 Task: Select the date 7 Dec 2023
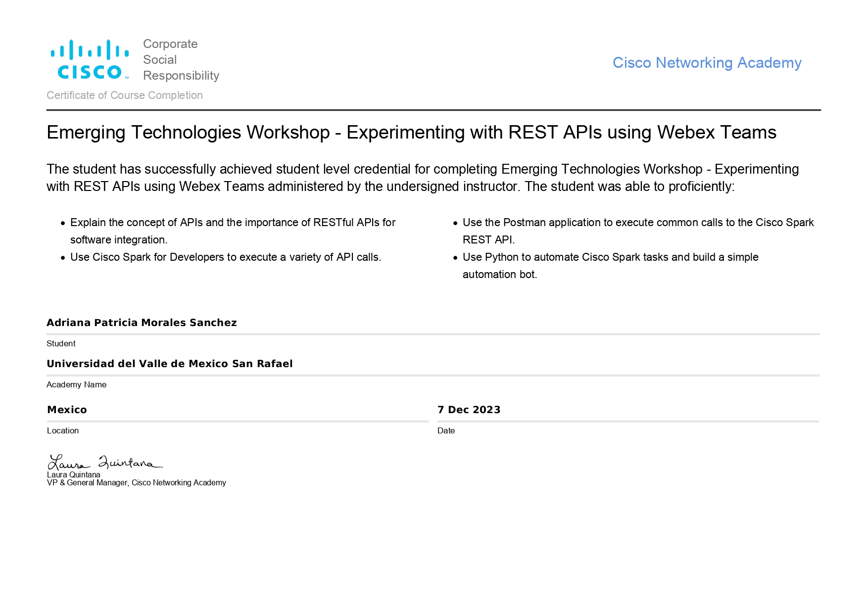click(x=469, y=410)
